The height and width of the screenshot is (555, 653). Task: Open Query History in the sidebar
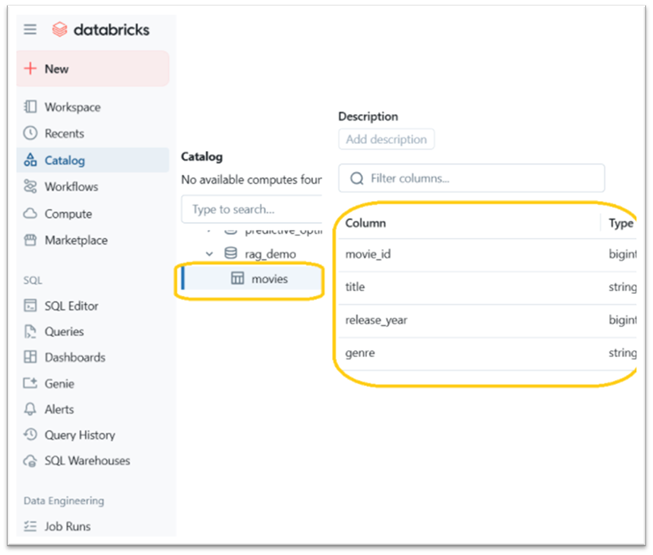(x=79, y=435)
